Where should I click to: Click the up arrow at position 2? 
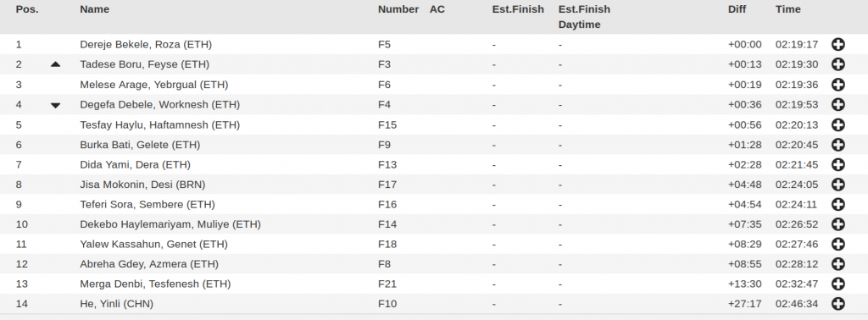click(55, 64)
